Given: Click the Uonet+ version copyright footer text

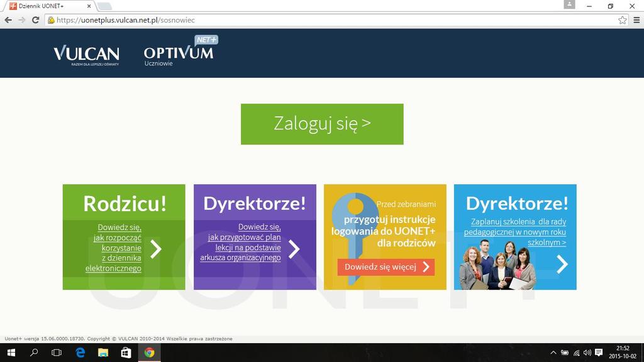Looking at the screenshot, I should click(x=118, y=339).
